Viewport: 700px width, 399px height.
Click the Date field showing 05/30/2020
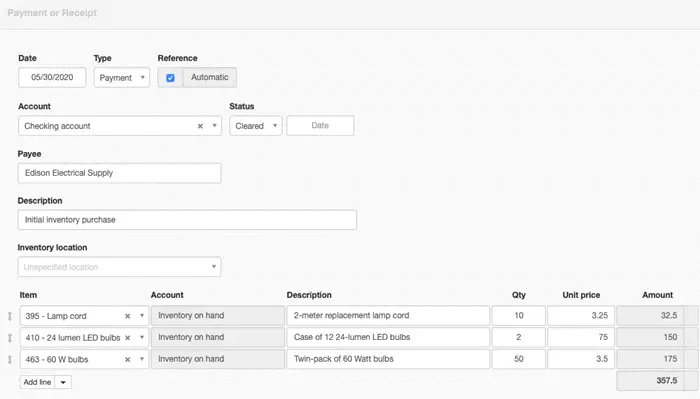tap(52, 78)
